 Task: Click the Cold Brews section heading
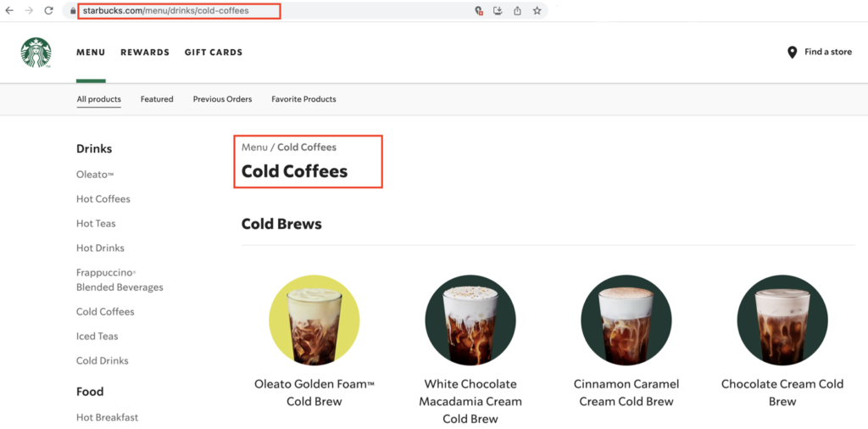pyautogui.click(x=281, y=224)
